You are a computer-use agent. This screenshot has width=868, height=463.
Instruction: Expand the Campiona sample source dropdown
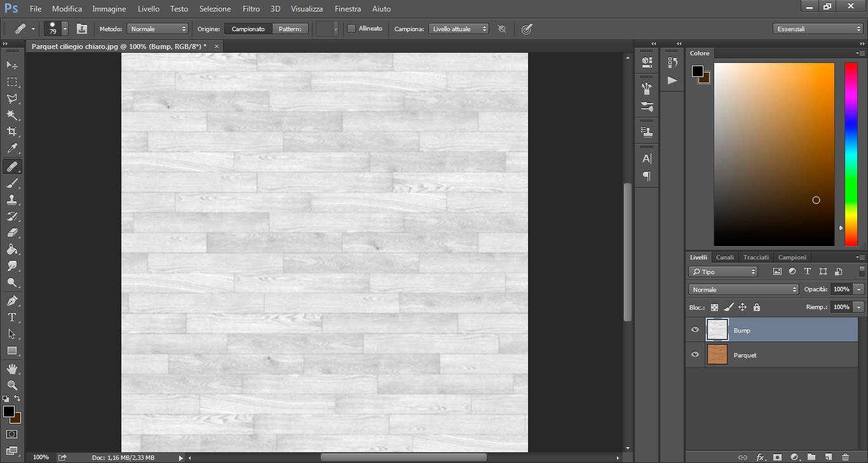(458, 29)
